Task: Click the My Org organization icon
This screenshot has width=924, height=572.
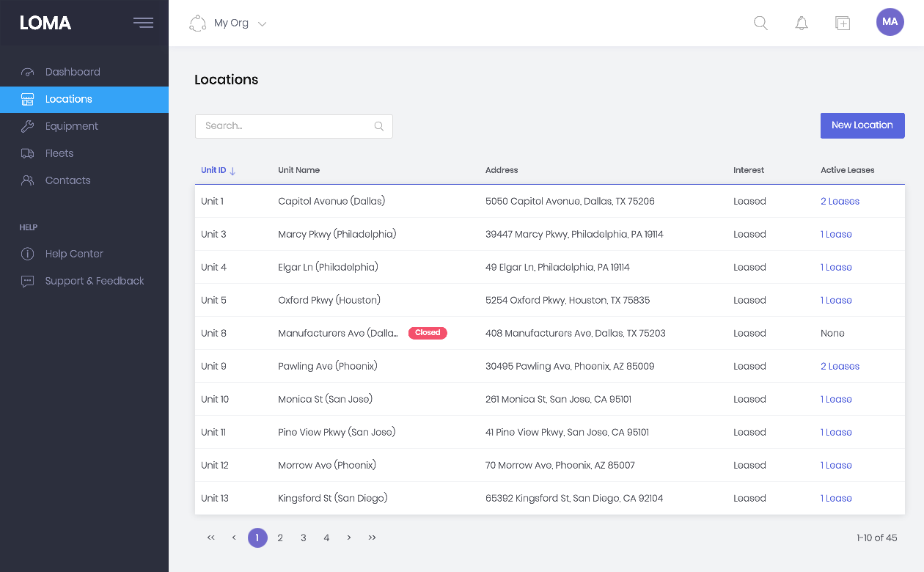Action: [x=197, y=23]
